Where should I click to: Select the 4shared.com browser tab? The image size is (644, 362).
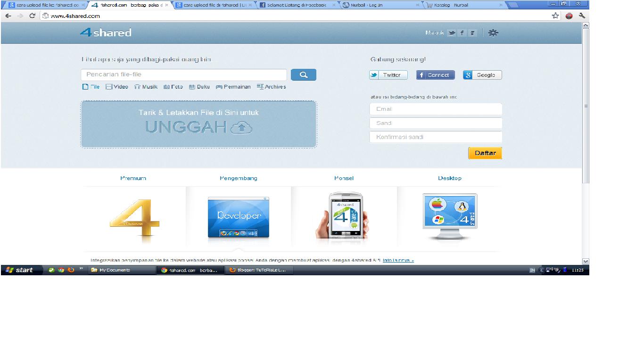pos(130,5)
